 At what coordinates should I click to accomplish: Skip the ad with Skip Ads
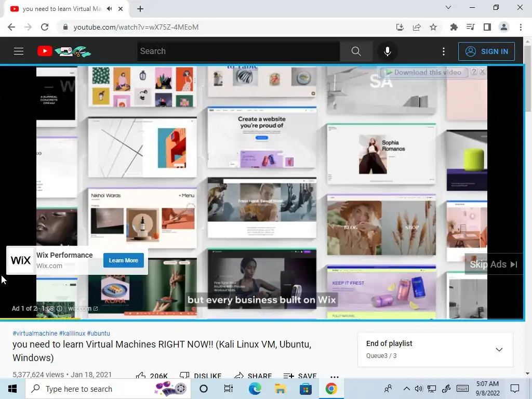click(494, 264)
